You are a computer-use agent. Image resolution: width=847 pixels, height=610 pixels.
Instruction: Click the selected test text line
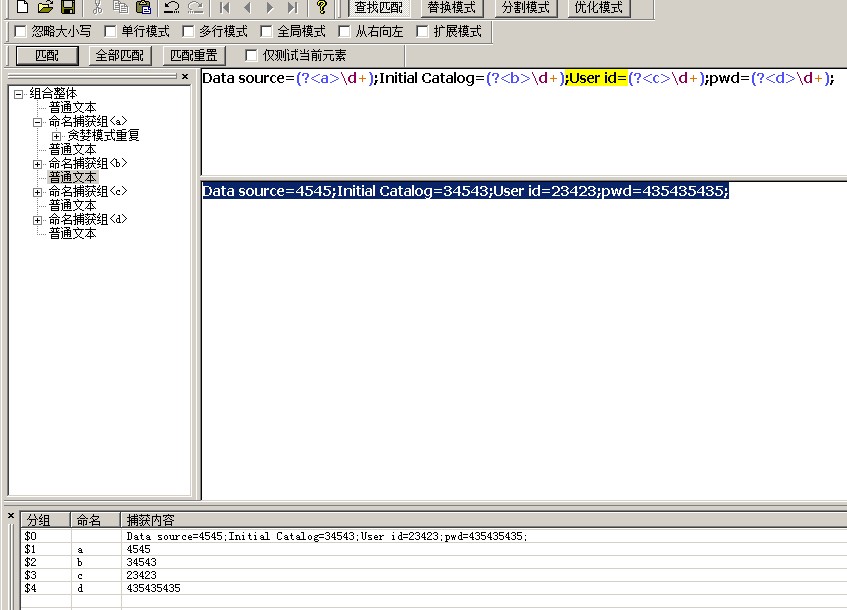(466, 191)
